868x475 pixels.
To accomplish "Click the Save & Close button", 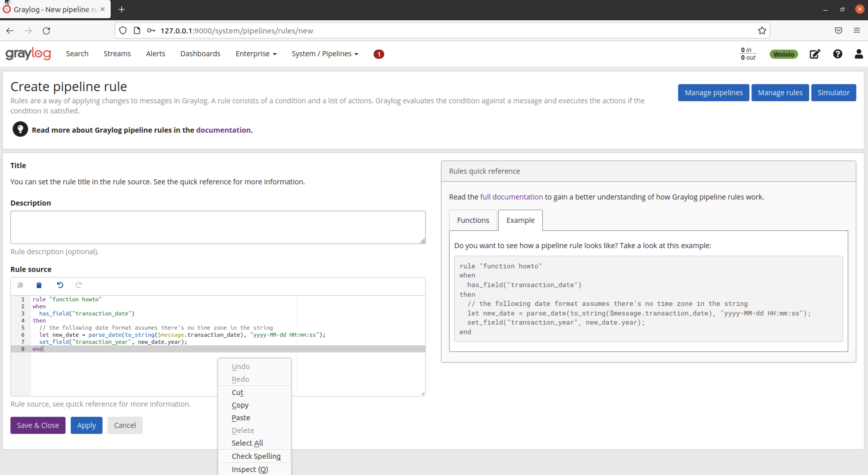I will tap(38, 425).
